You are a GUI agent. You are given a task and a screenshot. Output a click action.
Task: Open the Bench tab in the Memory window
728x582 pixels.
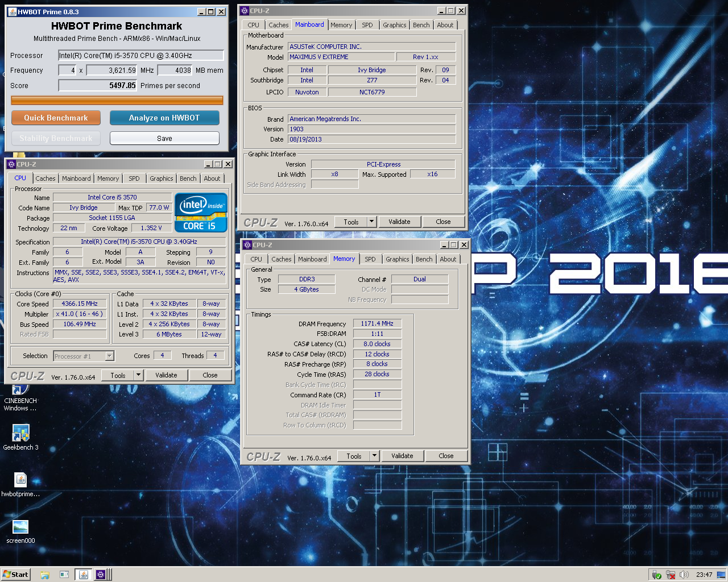[x=424, y=259]
